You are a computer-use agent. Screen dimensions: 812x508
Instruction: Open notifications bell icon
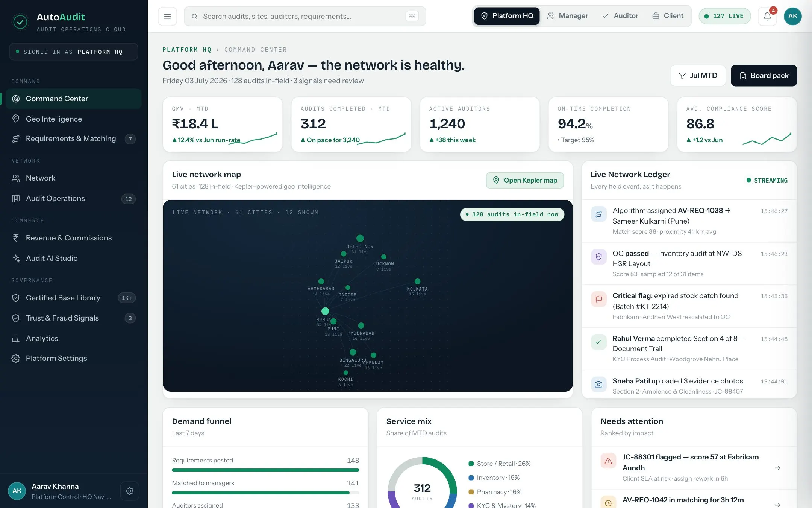tap(767, 16)
